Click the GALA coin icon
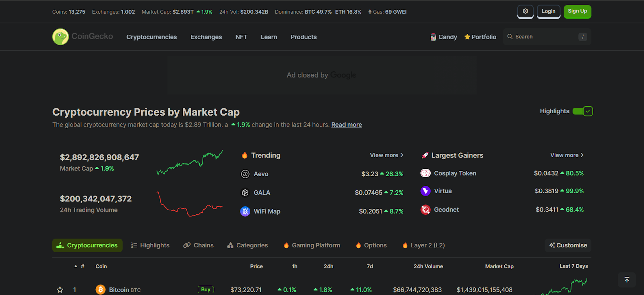 [245, 193]
